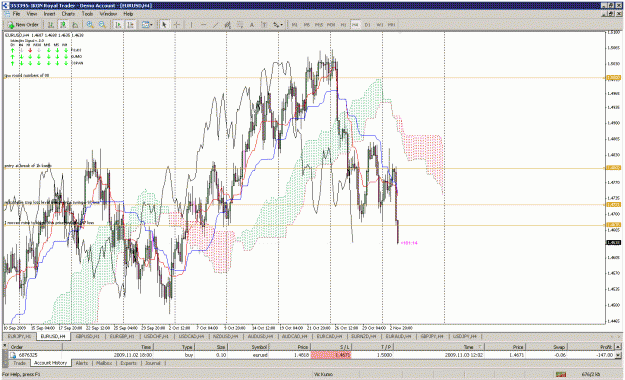Select the crosshair tool
625x380 pixels.
pyautogui.click(x=177, y=25)
